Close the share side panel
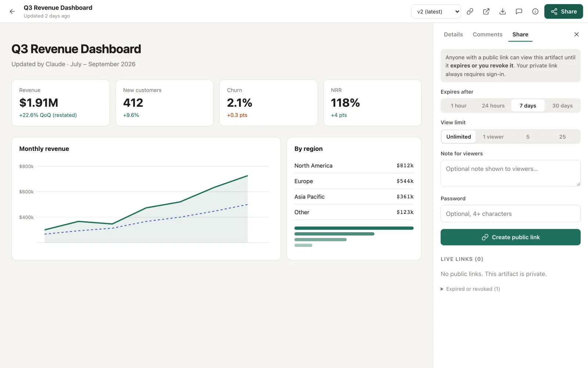The image size is (588, 368). point(576,34)
